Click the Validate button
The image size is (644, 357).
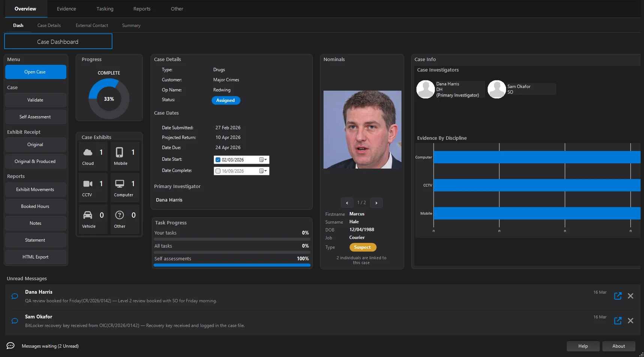[x=36, y=100]
